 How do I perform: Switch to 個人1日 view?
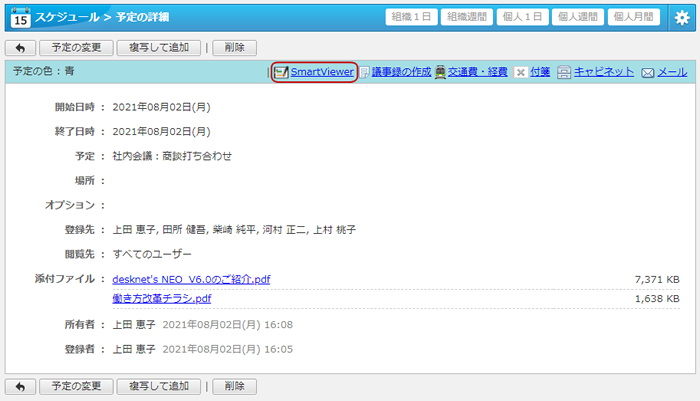[x=522, y=17]
